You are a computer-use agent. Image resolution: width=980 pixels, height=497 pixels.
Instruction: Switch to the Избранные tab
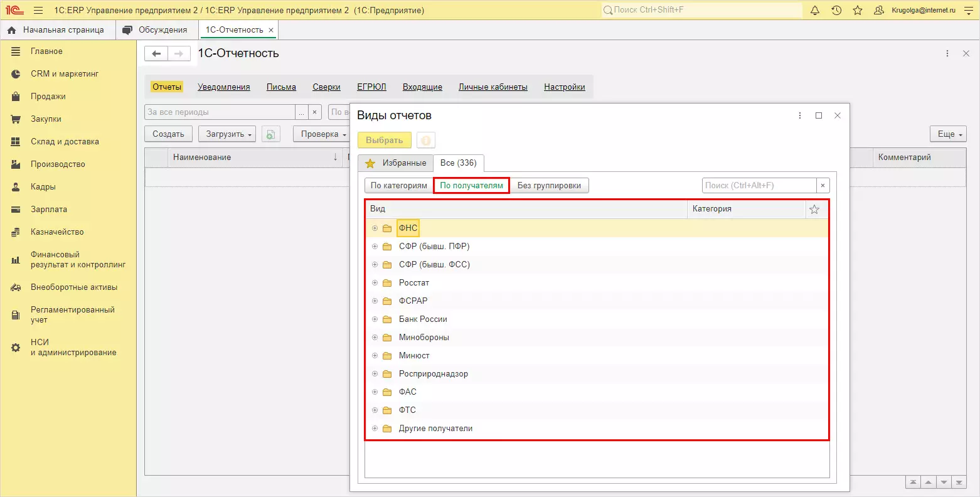[x=396, y=163]
